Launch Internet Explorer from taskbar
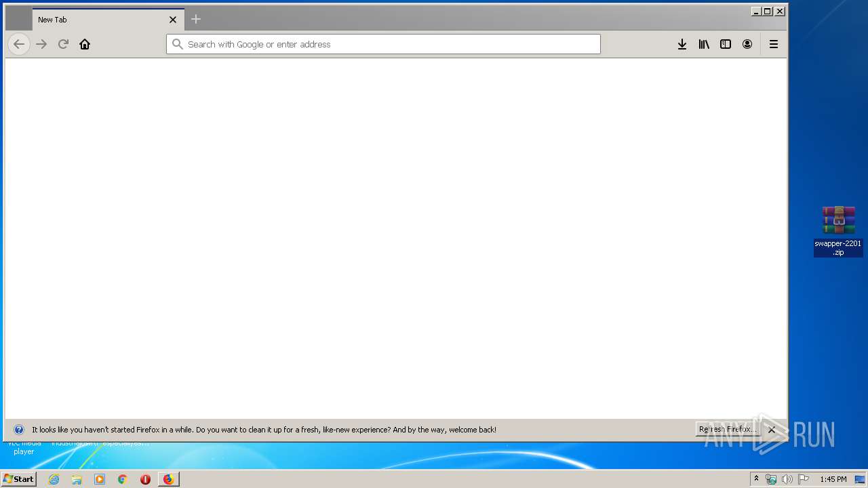The width and height of the screenshot is (868, 488). tap(54, 479)
